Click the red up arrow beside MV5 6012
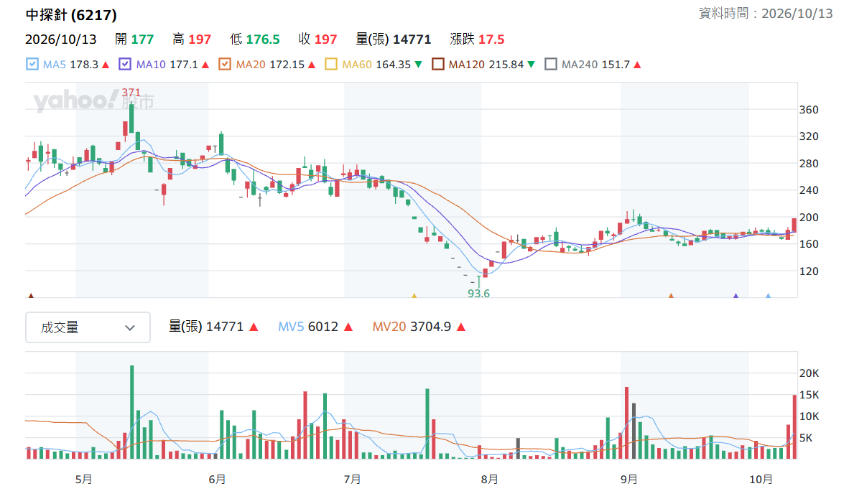The image size is (849, 504). (348, 327)
